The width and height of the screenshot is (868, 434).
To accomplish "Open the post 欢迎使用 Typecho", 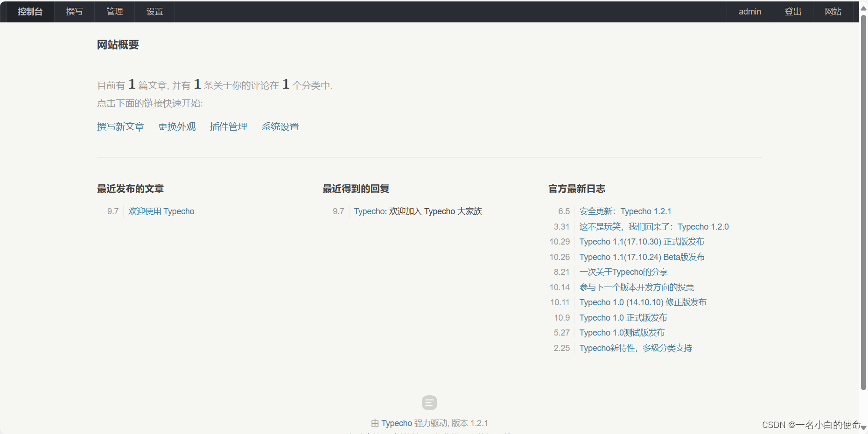I will pos(161,211).
